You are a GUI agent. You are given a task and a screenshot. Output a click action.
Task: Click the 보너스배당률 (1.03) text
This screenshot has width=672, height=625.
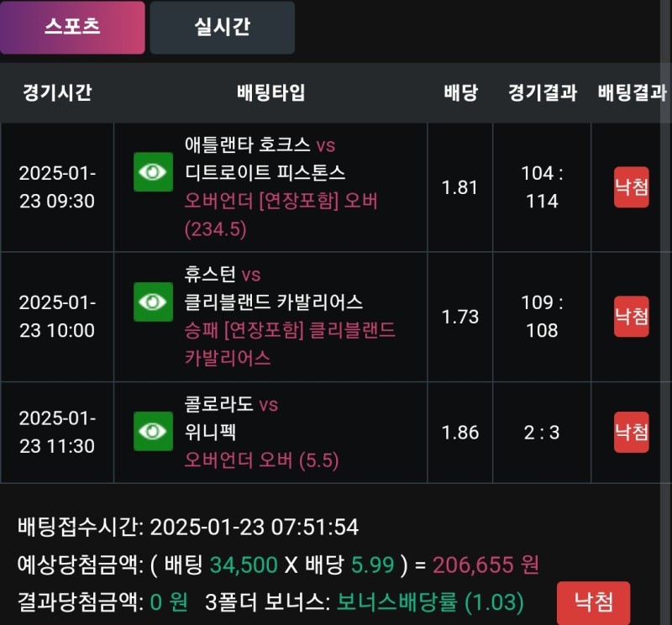click(430, 601)
